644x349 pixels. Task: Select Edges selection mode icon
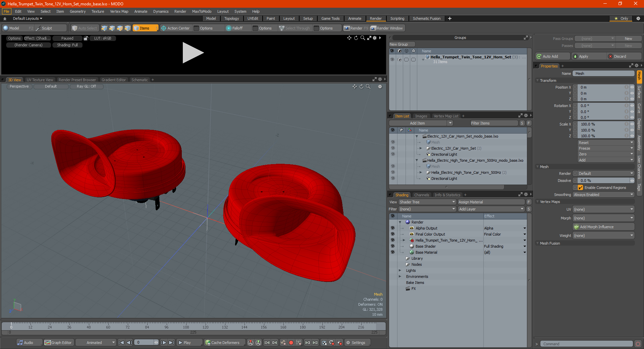(112, 28)
